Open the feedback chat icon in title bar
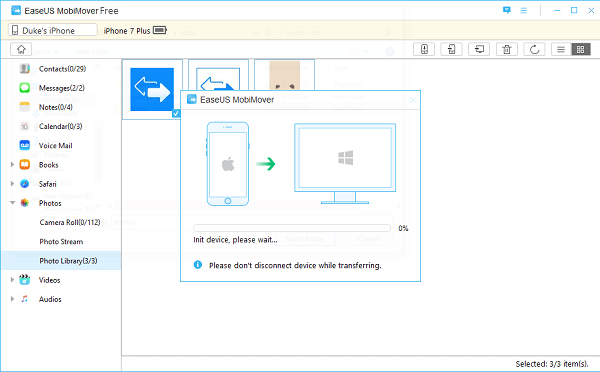The height and width of the screenshot is (372, 600). [x=507, y=10]
